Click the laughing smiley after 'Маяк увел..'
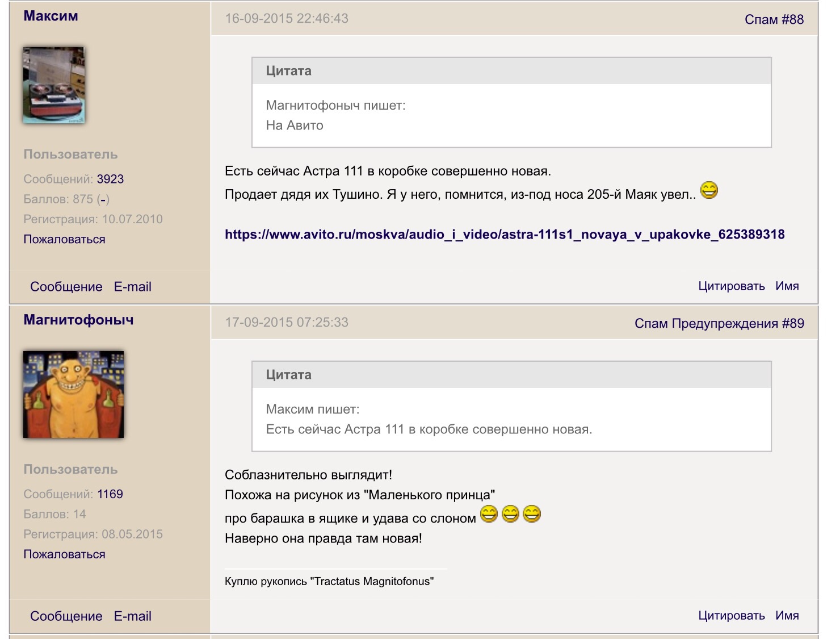 tap(709, 190)
